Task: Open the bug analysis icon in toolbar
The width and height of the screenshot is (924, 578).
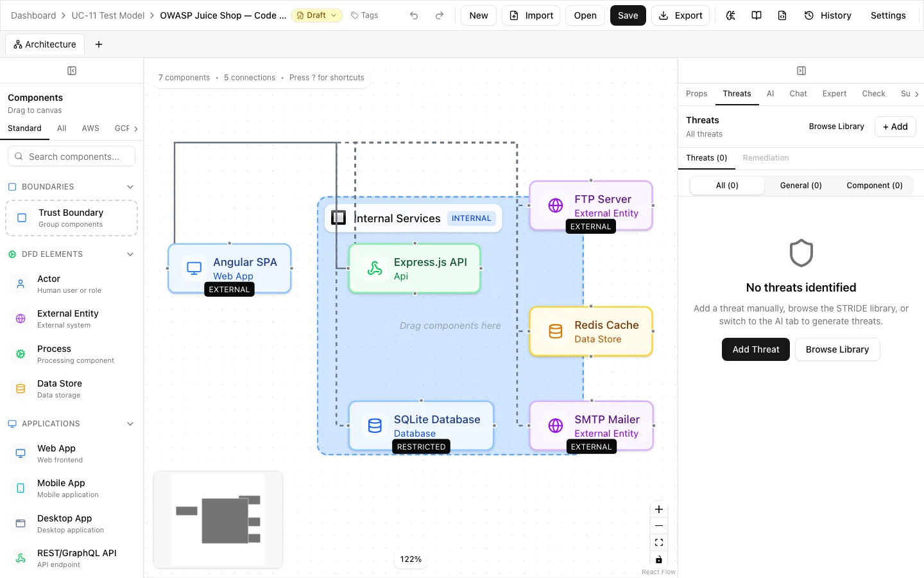Action: tap(731, 15)
